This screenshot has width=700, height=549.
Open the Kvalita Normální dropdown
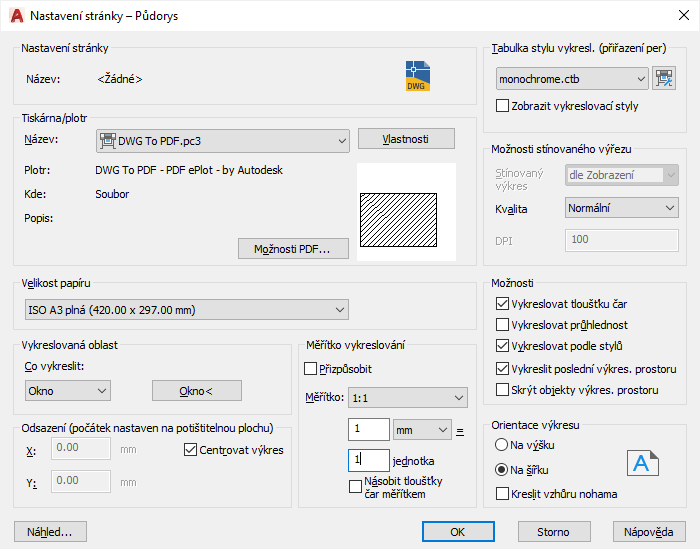[621, 208]
